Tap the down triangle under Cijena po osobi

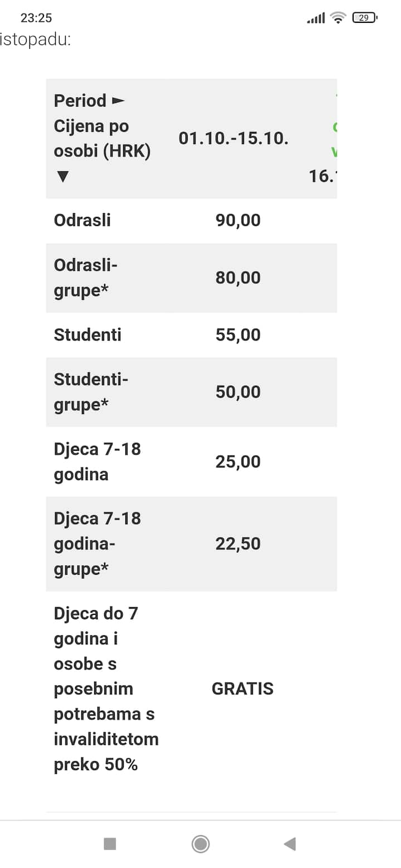click(62, 177)
